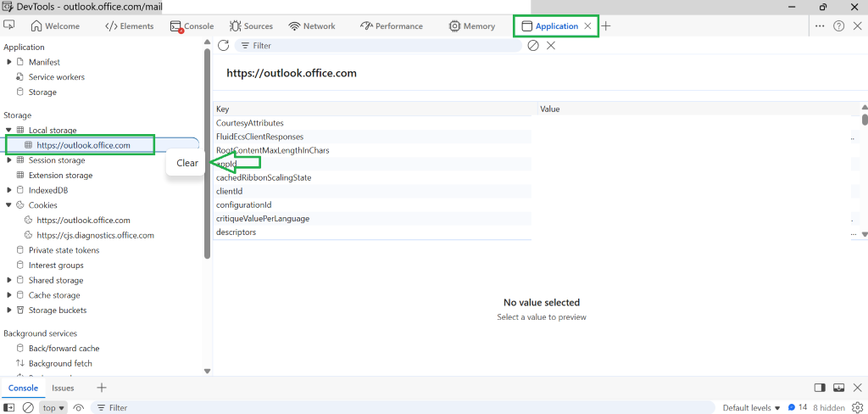
Task: Select https://cjs.diagnostics.office.com cookies
Action: 95,235
